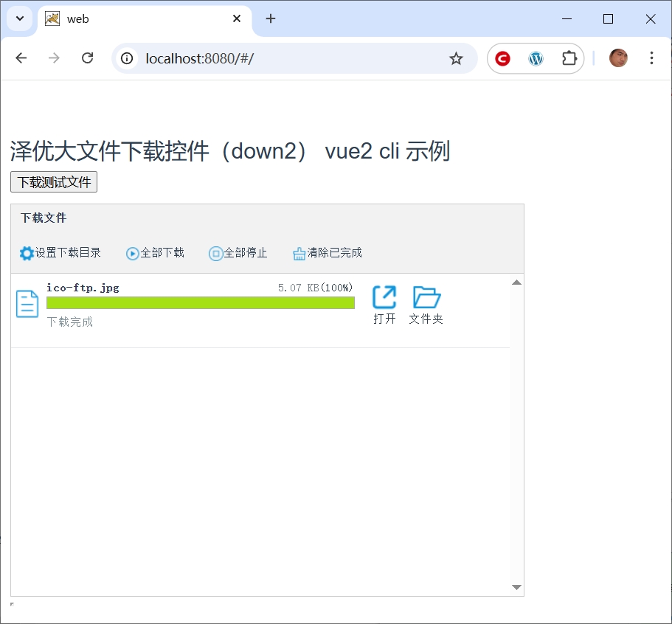Open the downloaded ico-ftp.jpg file
Image resolution: width=672 pixels, height=624 pixels.
tap(384, 303)
